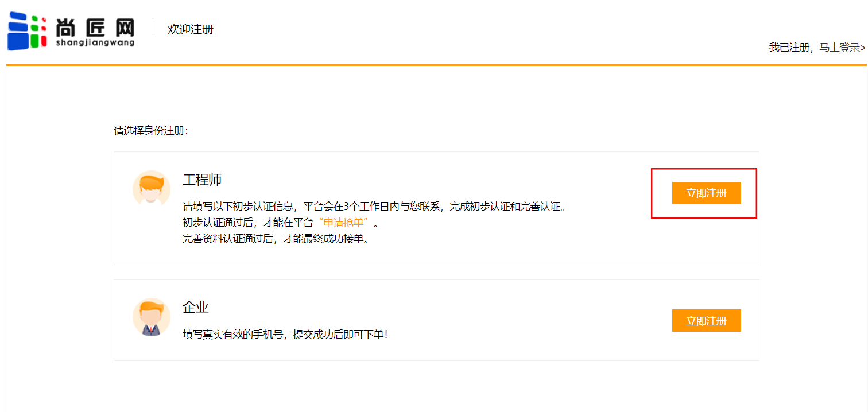868x412 pixels.
Task: Click the line 完善资料认证通过后，才能最终成功接单
Action: pyautogui.click(x=276, y=239)
